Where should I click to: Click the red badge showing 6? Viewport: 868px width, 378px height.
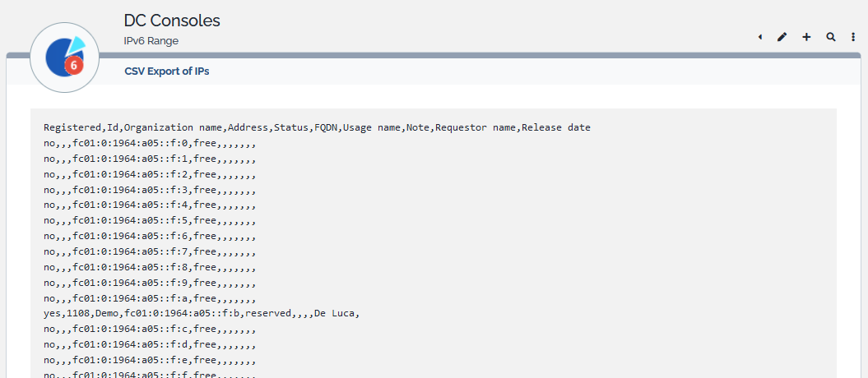pyautogui.click(x=74, y=65)
